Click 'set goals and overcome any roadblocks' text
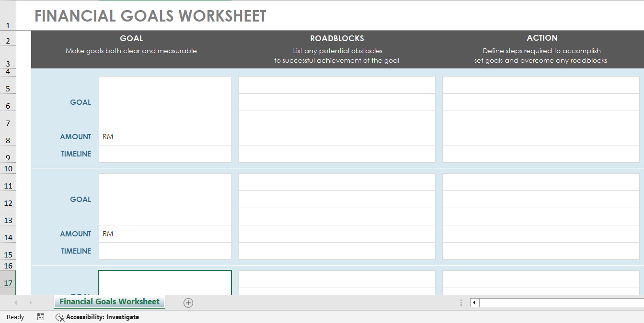 (540, 60)
